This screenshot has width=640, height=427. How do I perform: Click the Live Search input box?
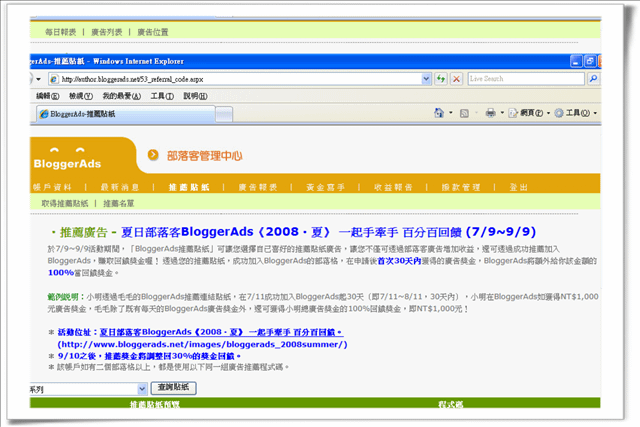coord(526,78)
